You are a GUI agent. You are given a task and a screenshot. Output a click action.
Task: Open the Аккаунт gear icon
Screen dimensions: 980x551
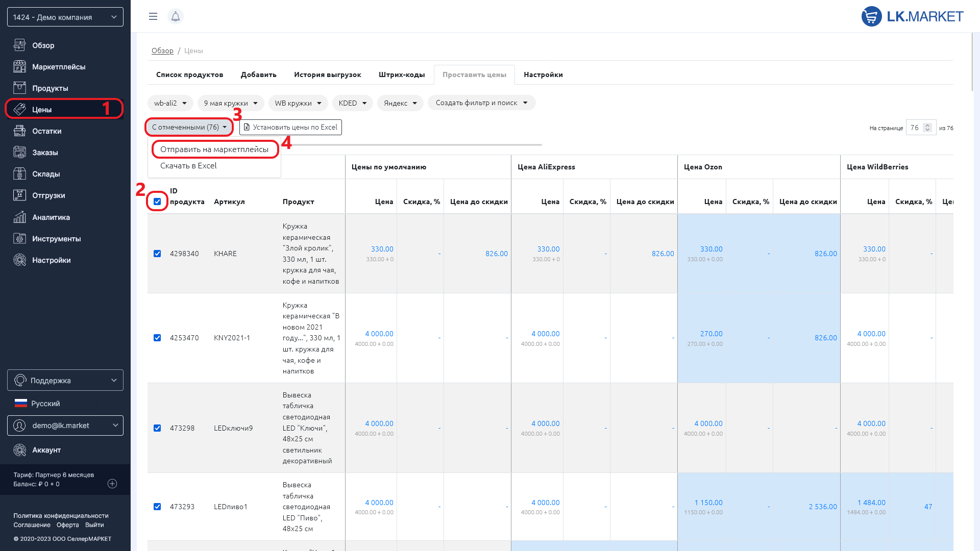(19, 450)
